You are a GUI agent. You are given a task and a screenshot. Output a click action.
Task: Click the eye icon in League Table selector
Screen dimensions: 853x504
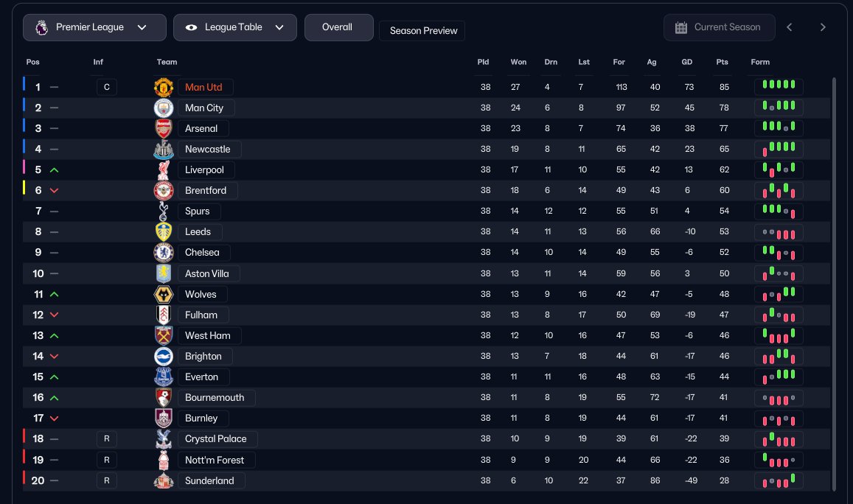click(x=191, y=27)
